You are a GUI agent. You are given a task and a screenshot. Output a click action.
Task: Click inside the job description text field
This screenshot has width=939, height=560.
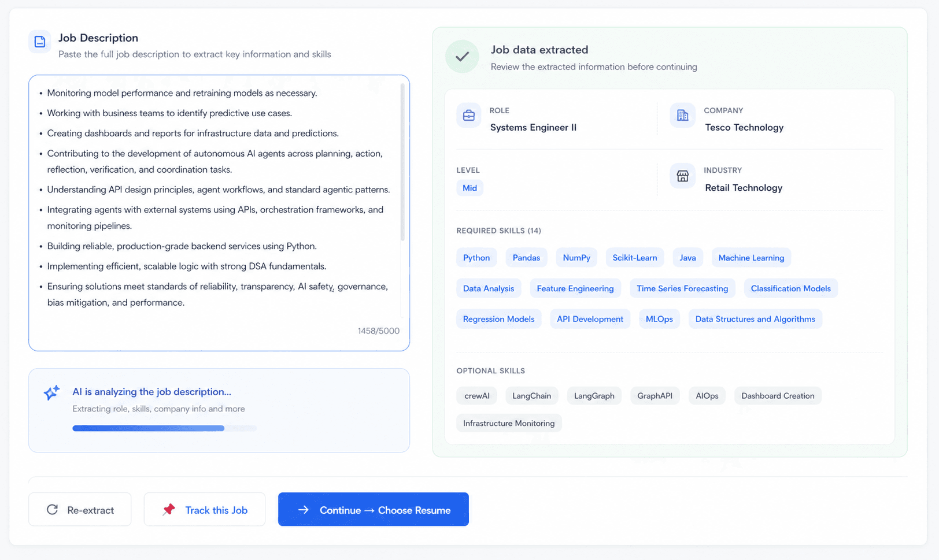tap(219, 213)
